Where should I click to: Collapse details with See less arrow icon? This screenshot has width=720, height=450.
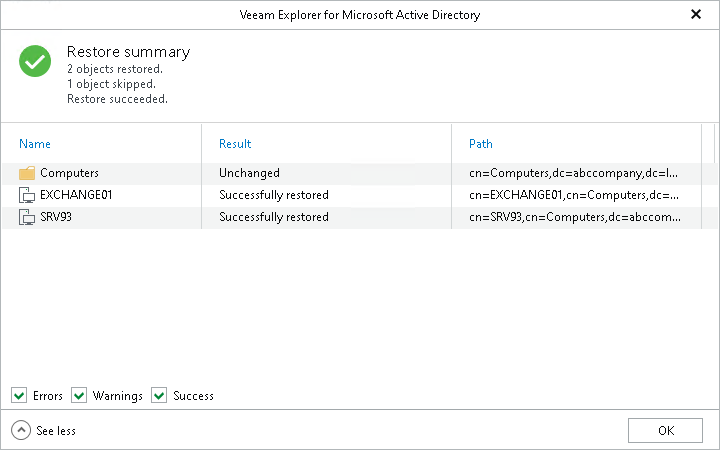tap(21, 430)
